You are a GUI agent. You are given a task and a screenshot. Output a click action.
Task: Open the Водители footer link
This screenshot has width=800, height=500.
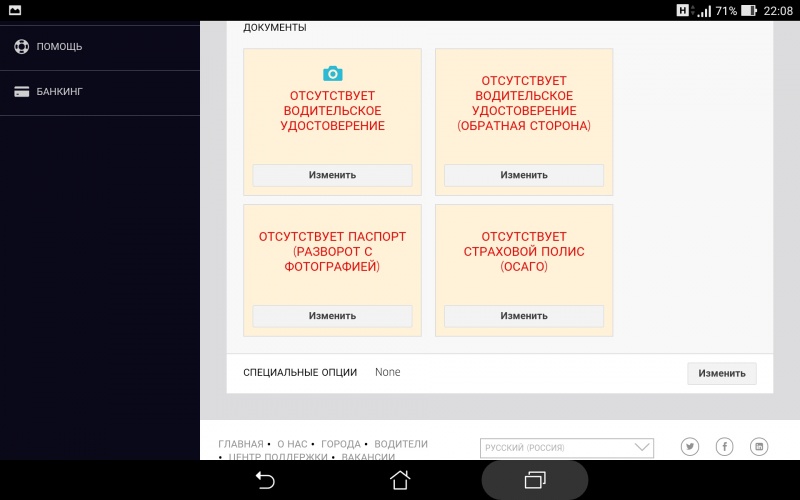point(400,444)
